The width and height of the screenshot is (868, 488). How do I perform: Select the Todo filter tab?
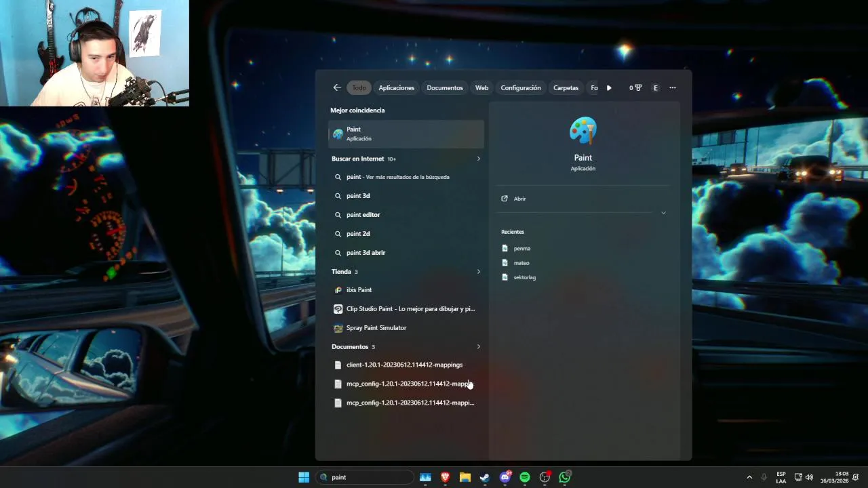(x=359, y=87)
